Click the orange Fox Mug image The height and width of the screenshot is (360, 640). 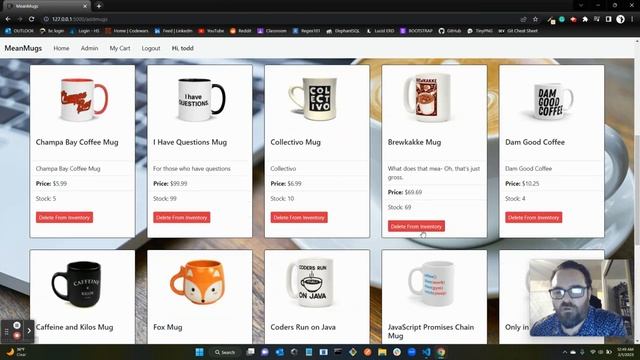tap(198, 282)
